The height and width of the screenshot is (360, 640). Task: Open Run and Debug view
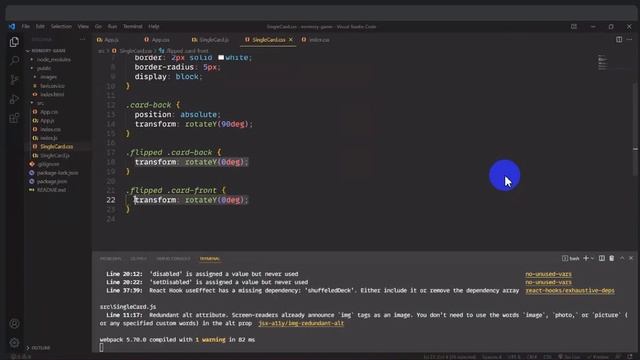14,99
